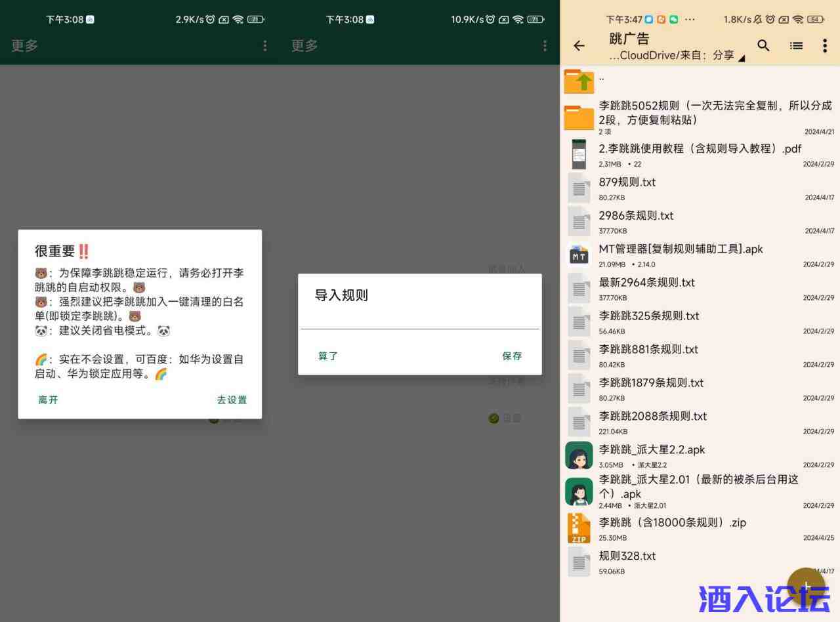Open the left screen's three-dot menu
Screen dimensions: 840x622
click(x=264, y=45)
